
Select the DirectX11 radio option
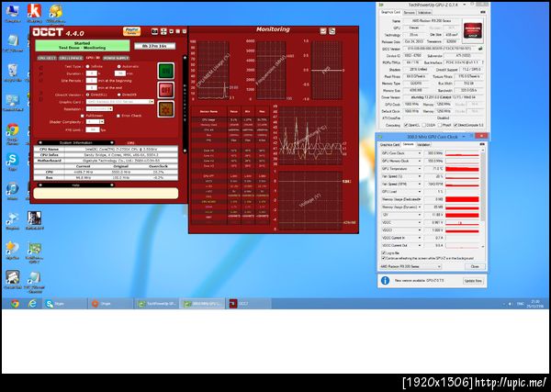(x=87, y=95)
